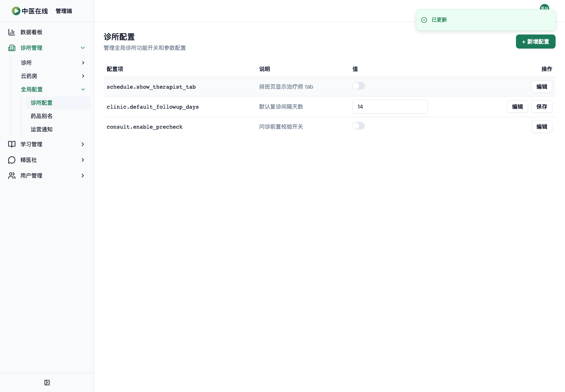Open 运营通知 menu item

click(58, 129)
